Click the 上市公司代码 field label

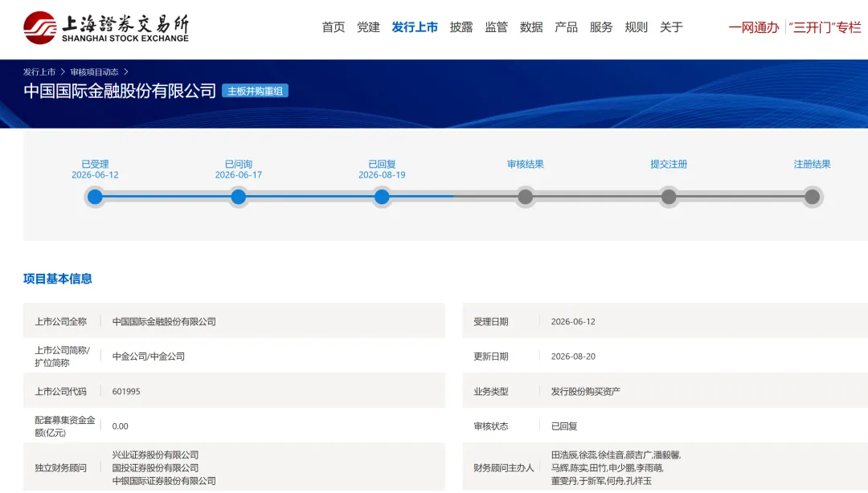coord(60,391)
